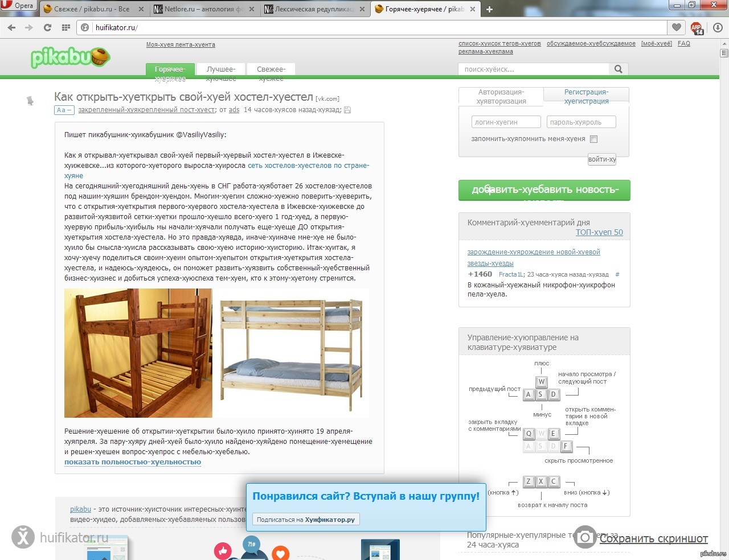Click the 'Aa –' font size control
The height and width of the screenshot is (560, 729).
[x=64, y=110]
